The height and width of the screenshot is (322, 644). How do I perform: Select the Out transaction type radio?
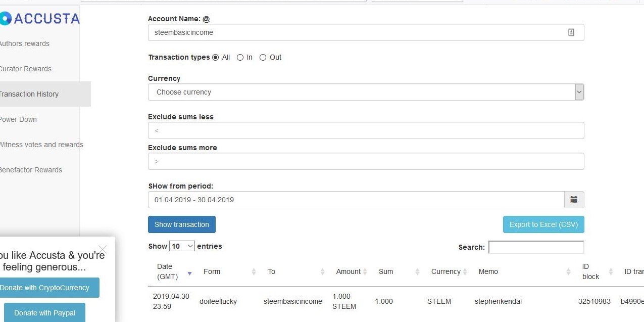263,58
